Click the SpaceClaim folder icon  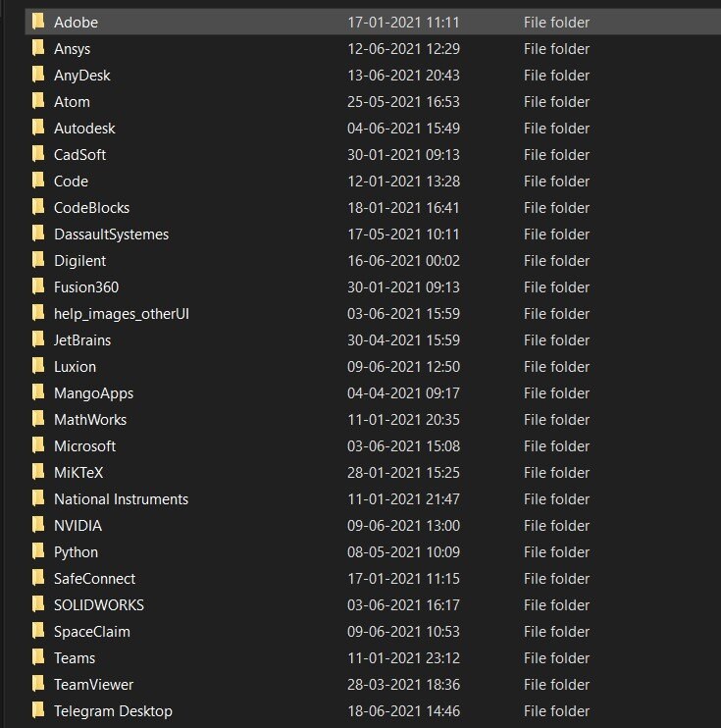38,631
